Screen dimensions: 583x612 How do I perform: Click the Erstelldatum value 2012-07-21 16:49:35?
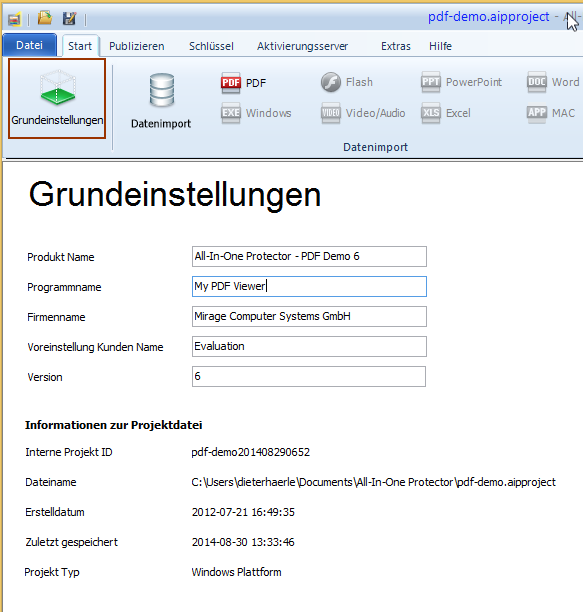243,512
